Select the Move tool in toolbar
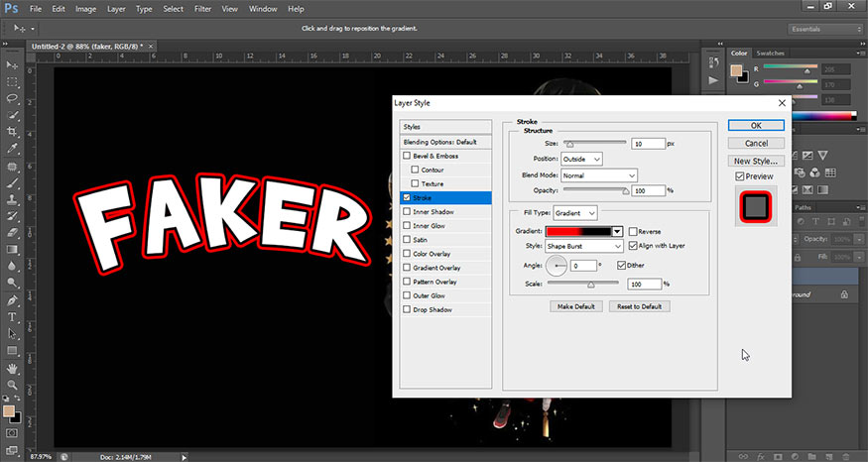Viewport: 868px width, 462px height. (x=12, y=65)
